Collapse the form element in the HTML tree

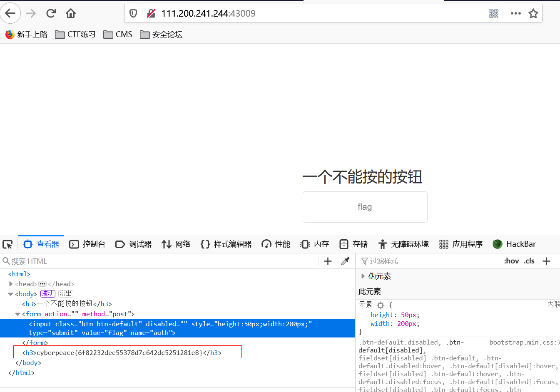(x=18, y=314)
